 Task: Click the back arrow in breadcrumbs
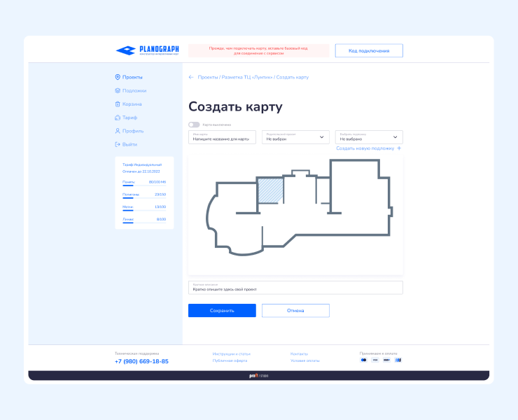191,77
